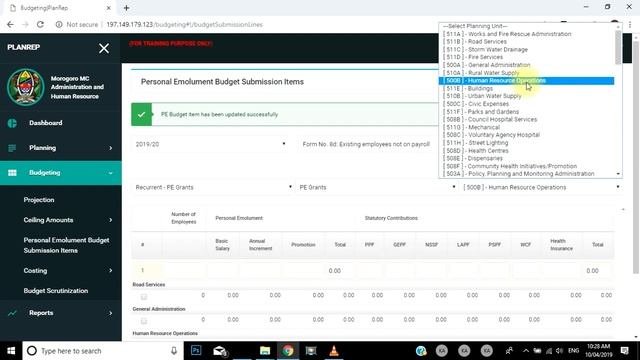Viewport: 640px width, 360px height.
Task: Click the Not secure site info icon
Action: (59, 24)
